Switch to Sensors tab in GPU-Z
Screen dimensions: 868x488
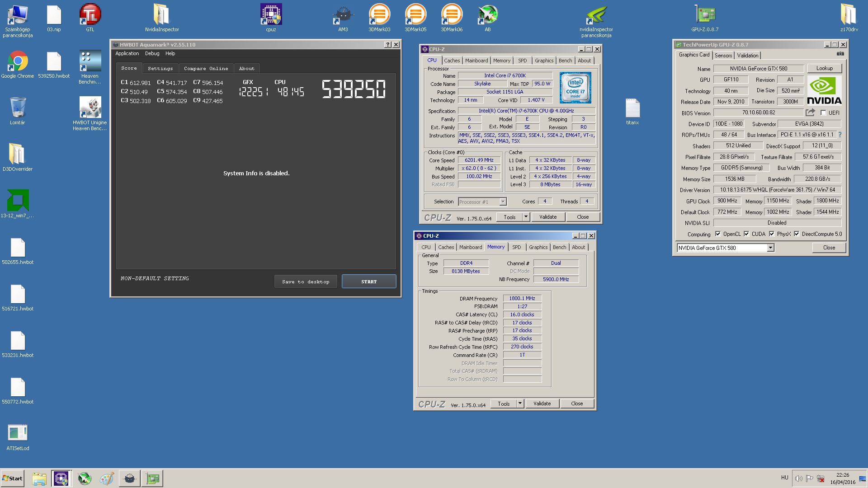(723, 56)
